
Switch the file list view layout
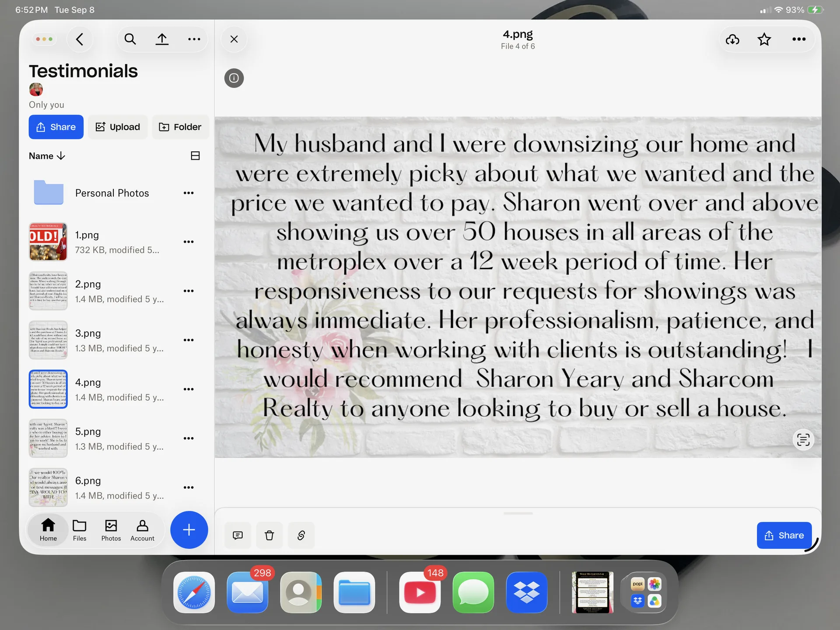[x=196, y=156]
